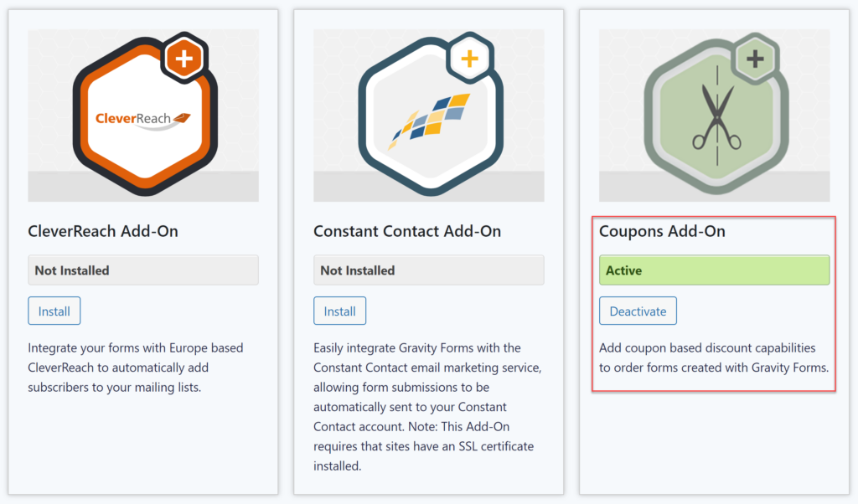Install the CleverReach Add-On
The image size is (858, 504).
pos(54,311)
